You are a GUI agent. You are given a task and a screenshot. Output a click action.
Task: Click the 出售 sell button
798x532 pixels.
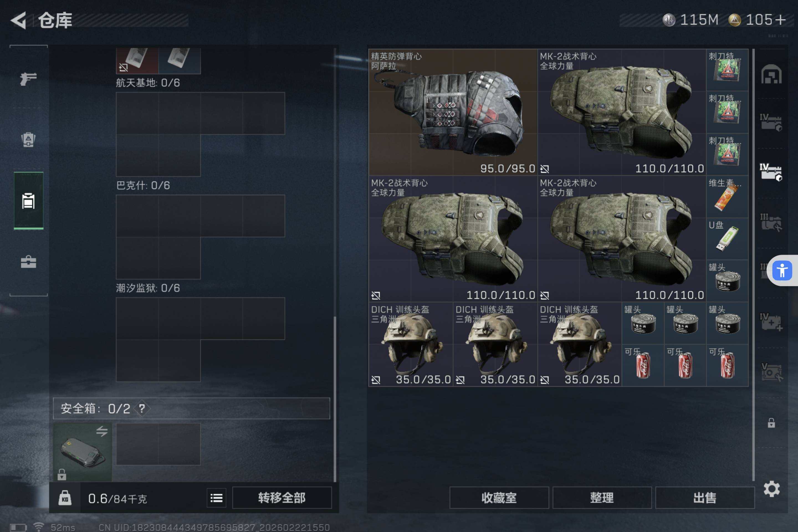(705, 498)
